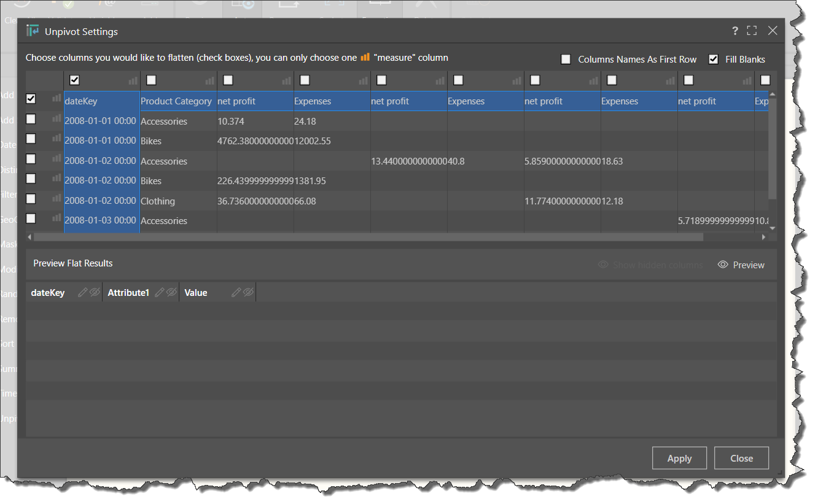The height and width of the screenshot is (504, 818).
Task: Click measure icon beside the header row checkbox
Action: click(56, 98)
